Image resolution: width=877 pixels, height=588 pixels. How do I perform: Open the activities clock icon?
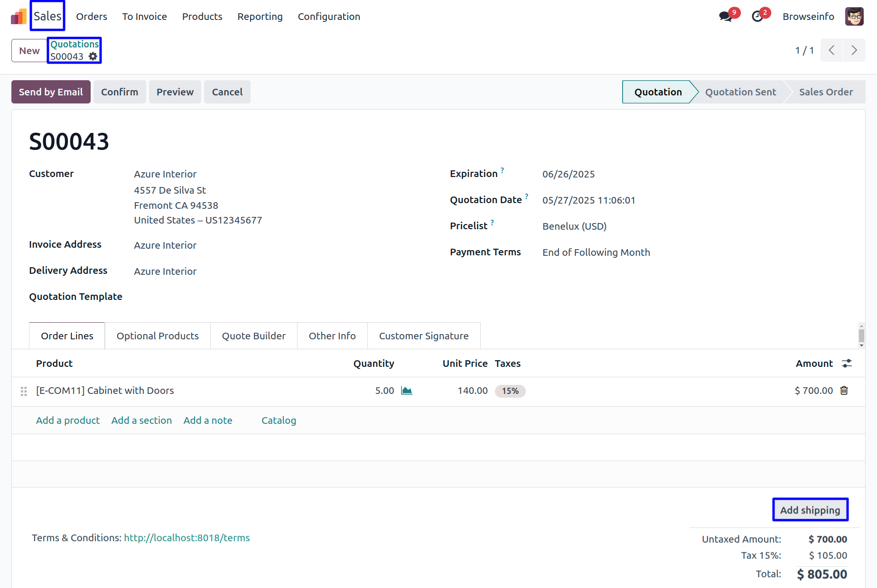tap(757, 17)
